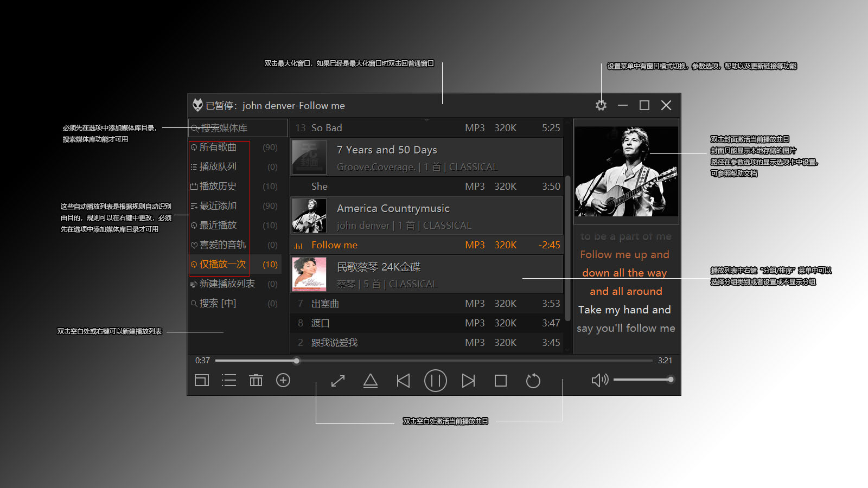The image size is (868, 488).
Task: Click the playlist vertical scrollbar
Action: pyautogui.click(x=568, y=248)
